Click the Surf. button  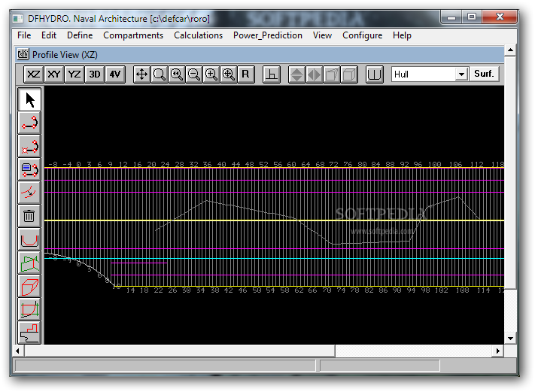[484, 74]
